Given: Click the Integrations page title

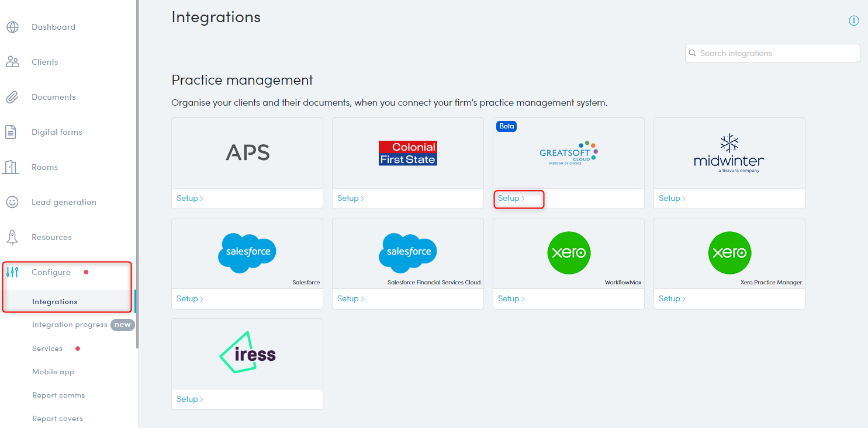Looking at the screenshot, I should pyautogui.click(x=216, y=18).
